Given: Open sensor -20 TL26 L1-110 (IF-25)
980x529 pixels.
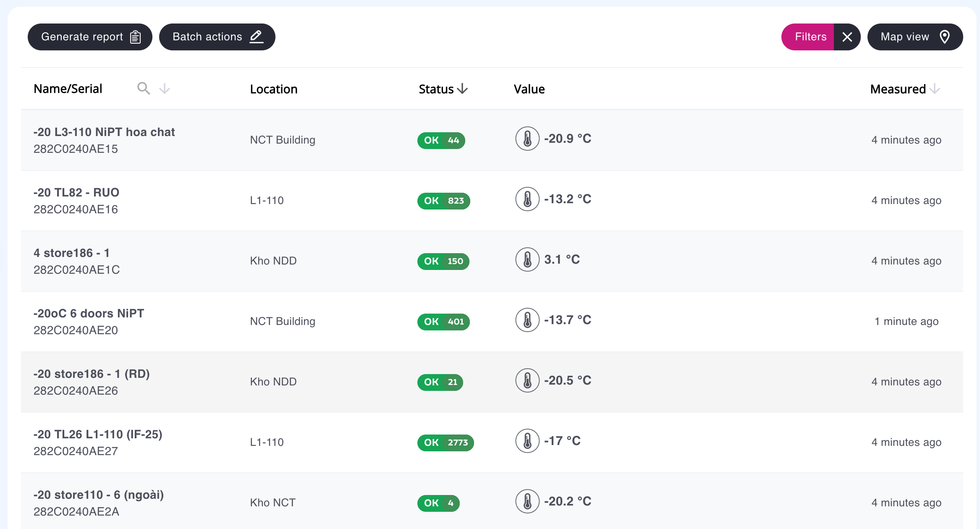Looking at the screenshot, I should click(98, 434).
